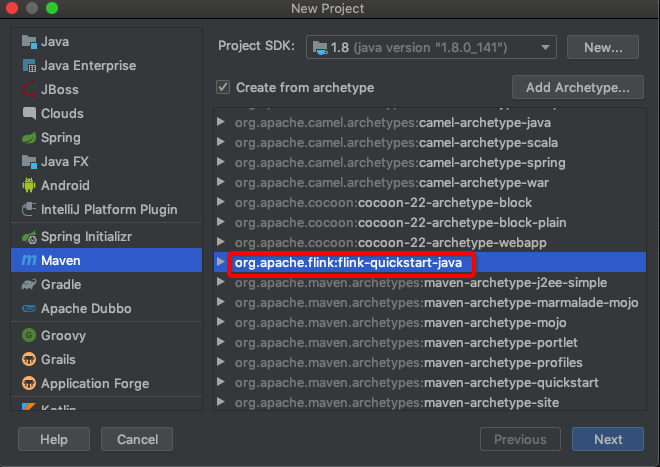Select Java project type
The image size is (660, 467).
click(106, 42)
